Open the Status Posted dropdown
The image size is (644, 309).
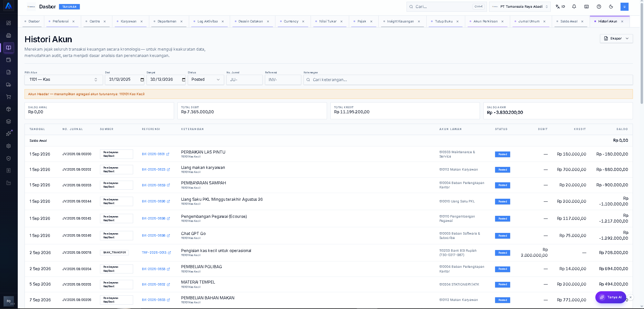point(206,80)
